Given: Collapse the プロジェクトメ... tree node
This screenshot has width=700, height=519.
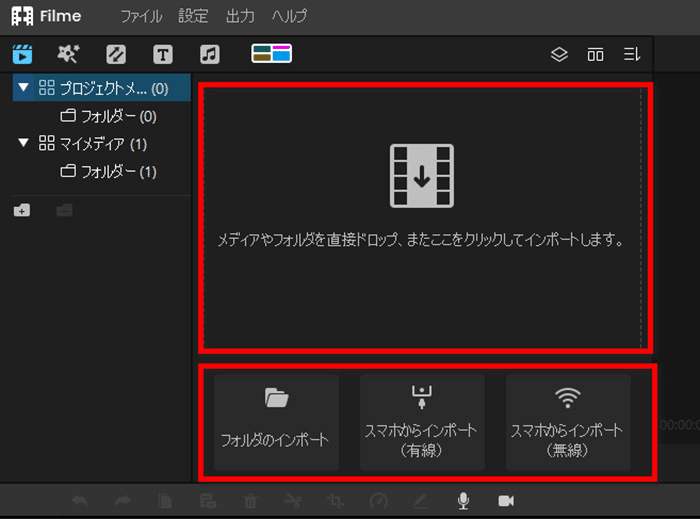Looking at the screenshot, I should [23, 87].
